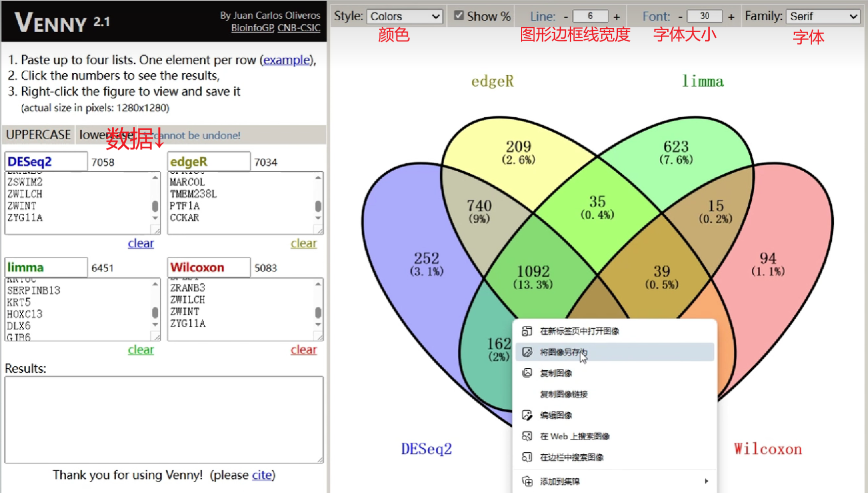
Task: Click the edgeR list scroll up arrow
Action: pyautogui.click(x=318, y=178)
